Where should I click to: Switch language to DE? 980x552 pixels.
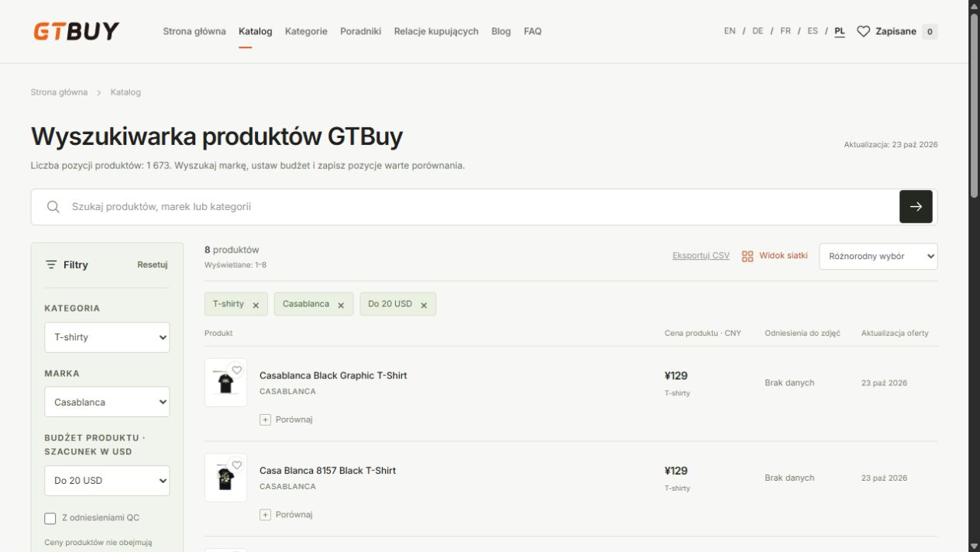click(x=758, y=32)
